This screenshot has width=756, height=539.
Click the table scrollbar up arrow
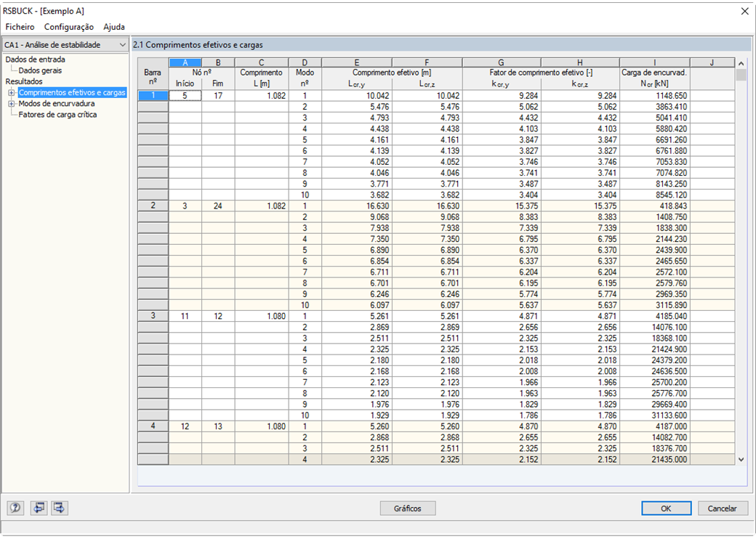741,63
